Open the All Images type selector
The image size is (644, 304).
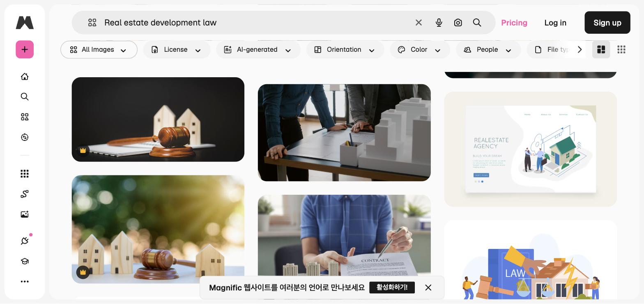99,50
